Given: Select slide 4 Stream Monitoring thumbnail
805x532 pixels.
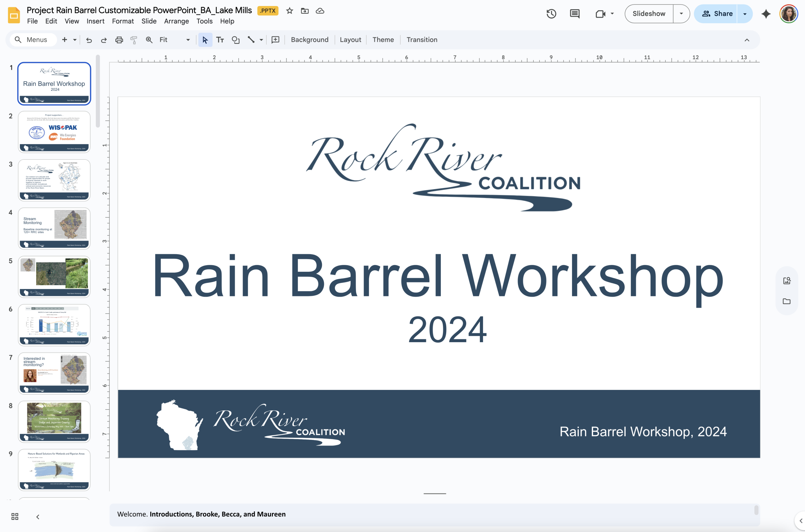Looking at the screenshot, I should point(54,228).
